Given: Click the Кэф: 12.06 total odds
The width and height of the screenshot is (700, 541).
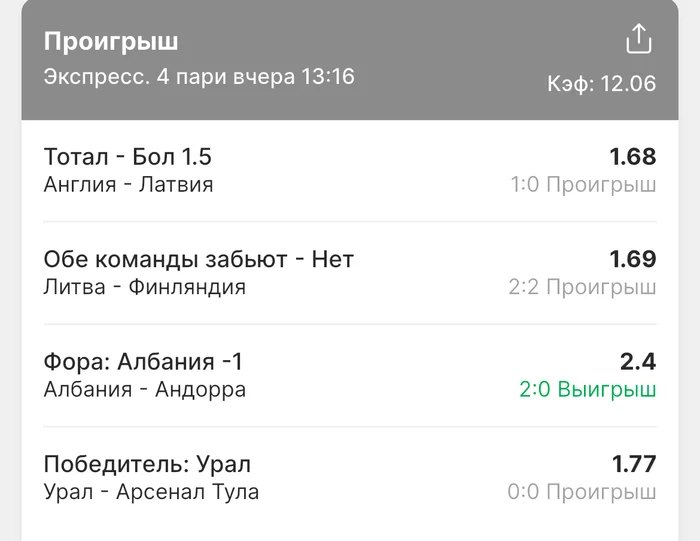Looking at the screenshot, I should [x=601, y=83].
